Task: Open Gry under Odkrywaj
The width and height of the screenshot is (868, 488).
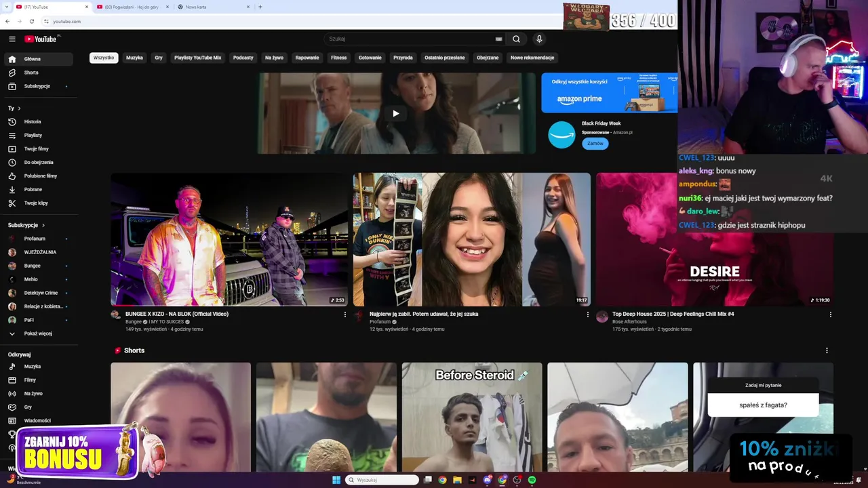Action: click(x=39, y=407)
